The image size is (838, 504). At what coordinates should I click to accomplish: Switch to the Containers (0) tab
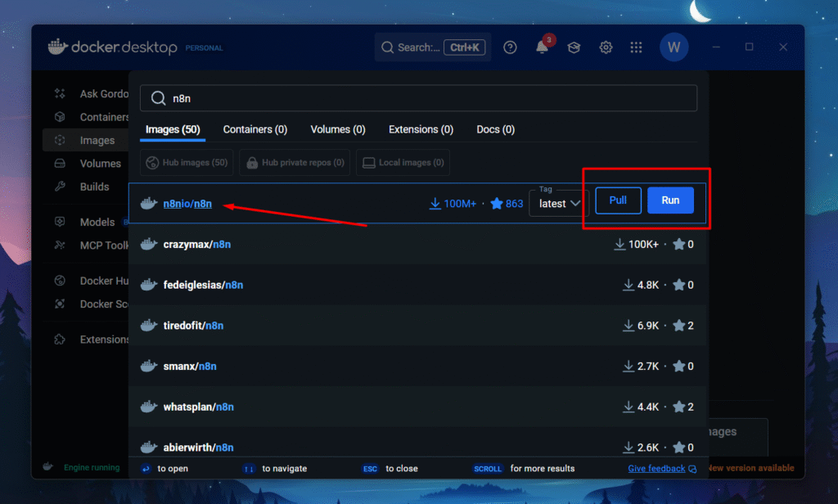(255, 129)
